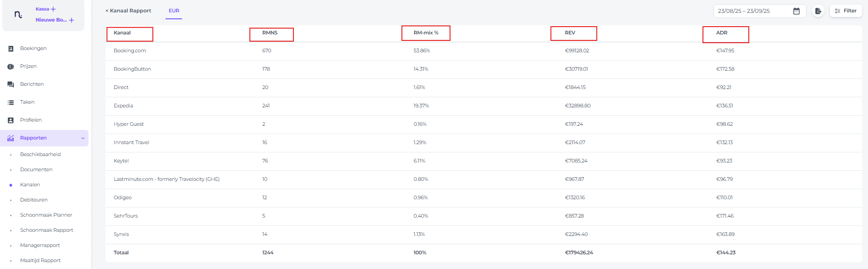This screenshot has width=868, height=269.
Task: Go back via Kanaal Rapport link
Action: (x=128, y=11)
